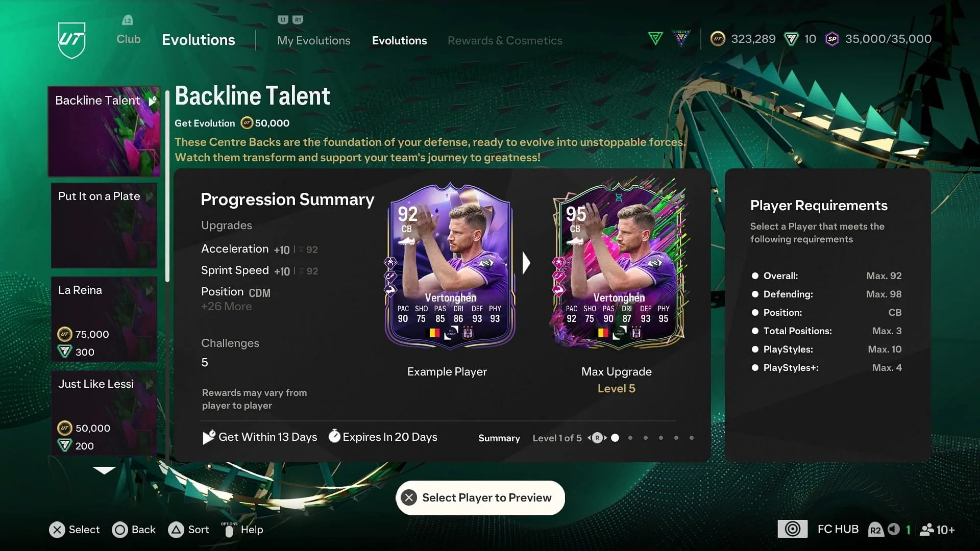The height and width of the screenshot is (551, 980).
Task: Click the UT shield logo
Action: pyautogui.click(x=71, y=40)
